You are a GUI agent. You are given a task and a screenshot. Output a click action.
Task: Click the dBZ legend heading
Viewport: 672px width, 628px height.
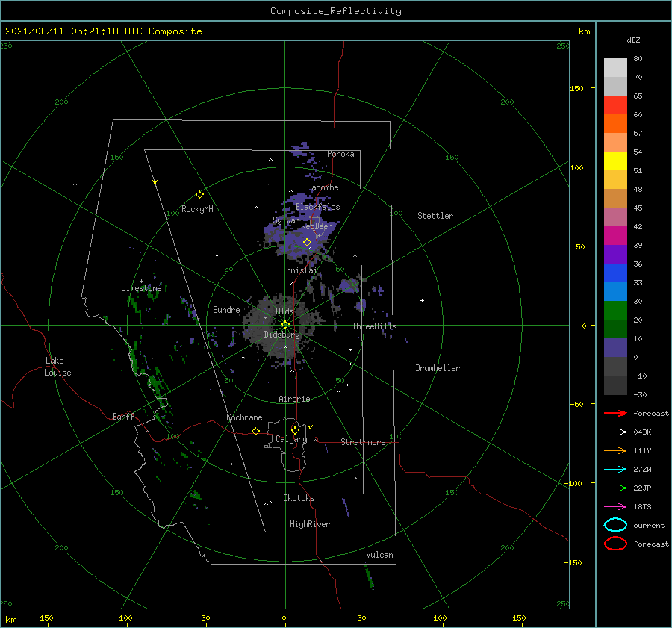633,40
